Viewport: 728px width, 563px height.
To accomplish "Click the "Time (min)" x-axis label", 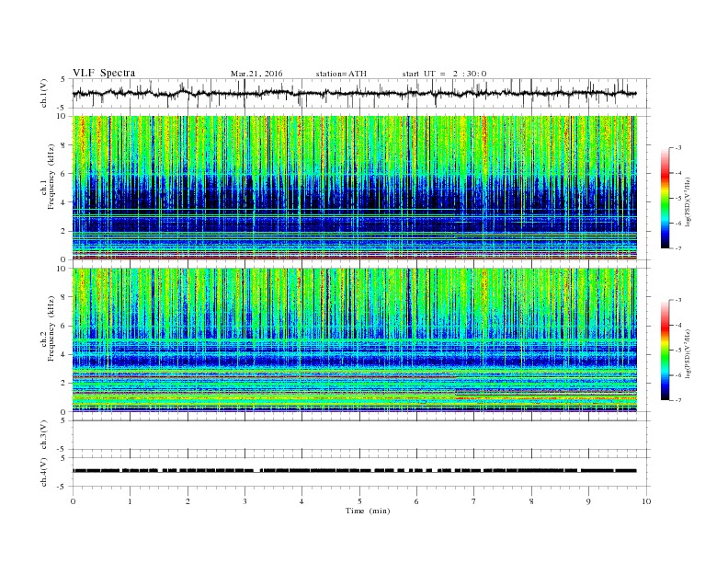I will click(368, 511).
